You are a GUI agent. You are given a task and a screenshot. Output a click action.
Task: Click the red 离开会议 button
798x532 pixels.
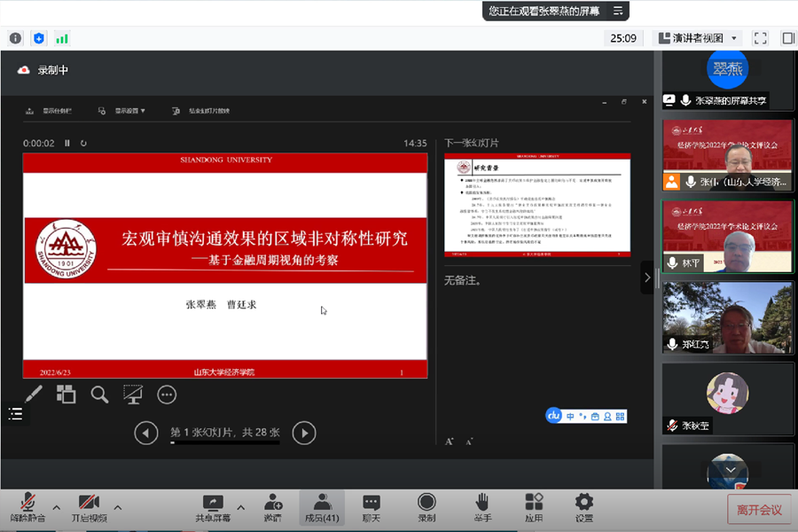pyautogui.click(x=759, y=510)
